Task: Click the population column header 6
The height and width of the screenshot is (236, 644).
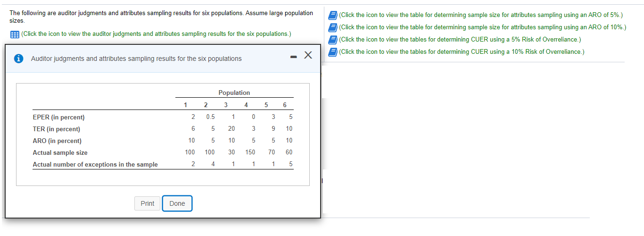Action: coord(285,105)
